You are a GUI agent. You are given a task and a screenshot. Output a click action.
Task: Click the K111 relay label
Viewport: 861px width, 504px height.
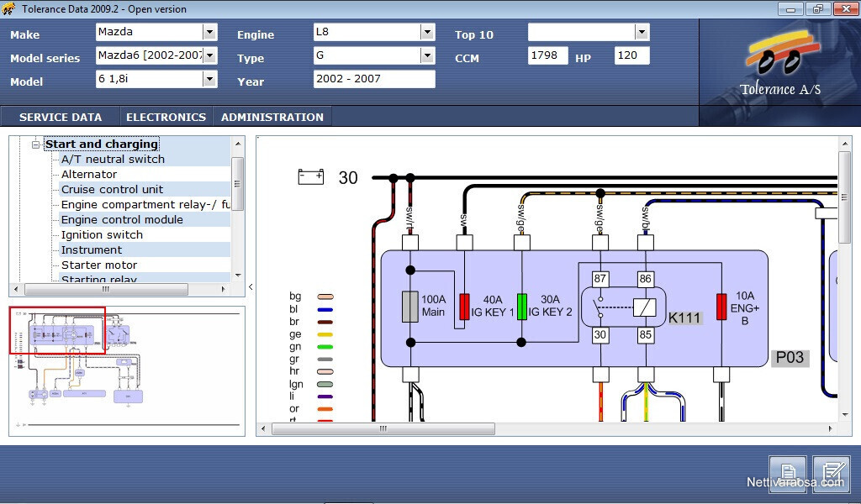point(684,318)
